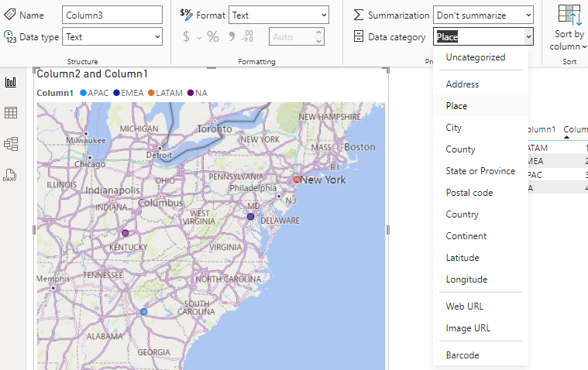
Task: Open the Report view icon in sidebar
Action: point(11,82)
